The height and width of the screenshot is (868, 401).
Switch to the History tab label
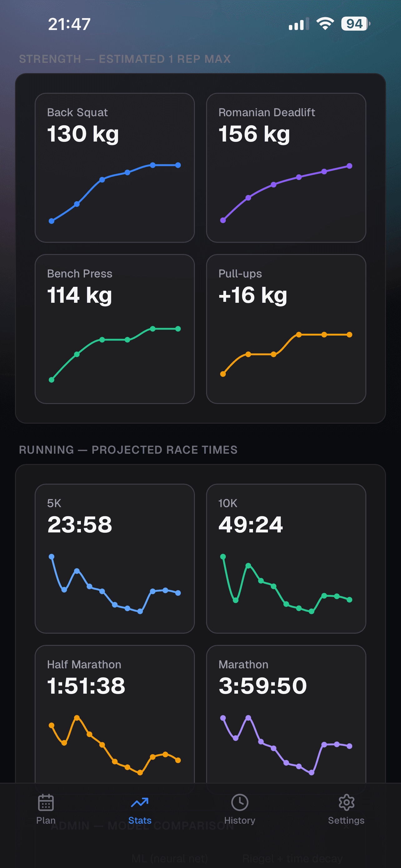[240, 820]
